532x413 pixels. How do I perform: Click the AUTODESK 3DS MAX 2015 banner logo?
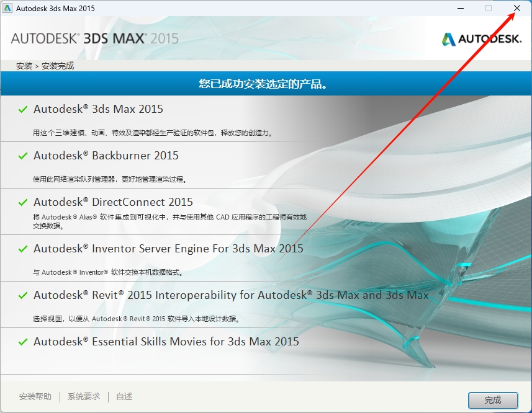click(93, 37)
